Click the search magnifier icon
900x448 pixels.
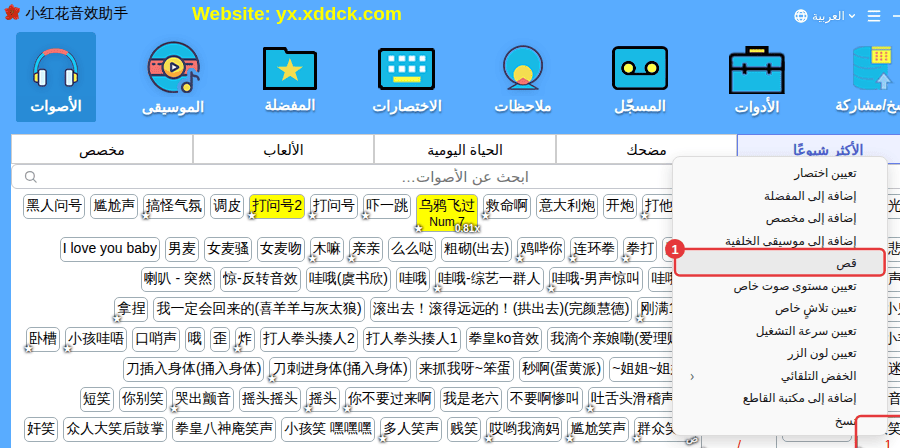(x=31, y=177)
